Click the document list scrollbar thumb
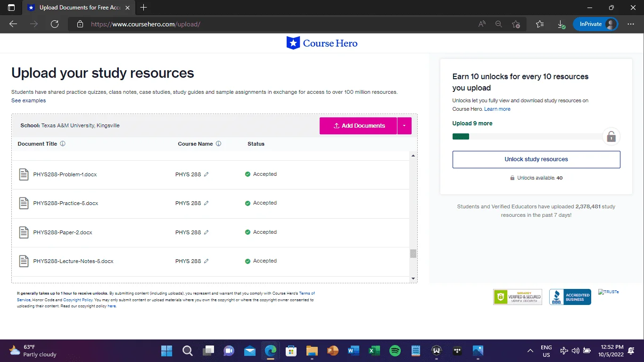 tap(413, 254)
